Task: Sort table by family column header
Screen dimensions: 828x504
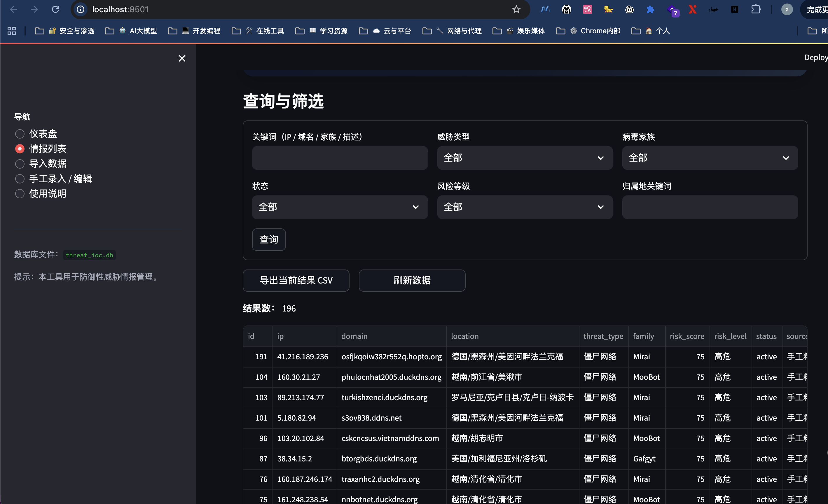Action: pyautogui.click(x=647, y=336)
